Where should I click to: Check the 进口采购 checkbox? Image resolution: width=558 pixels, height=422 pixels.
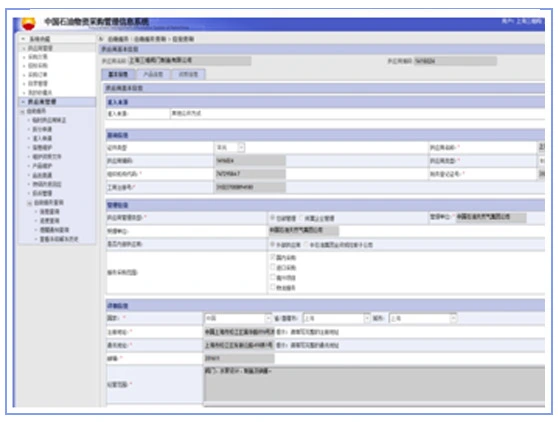coord(273,267)
